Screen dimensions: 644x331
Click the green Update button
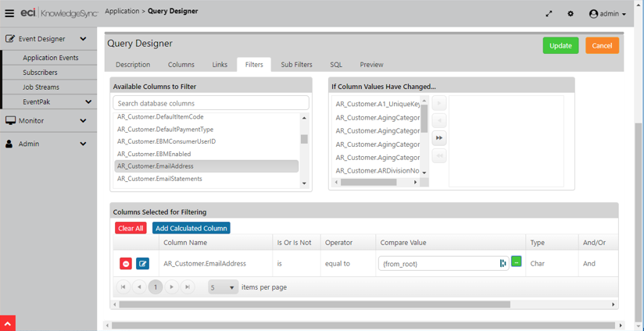tap(560, 45)
